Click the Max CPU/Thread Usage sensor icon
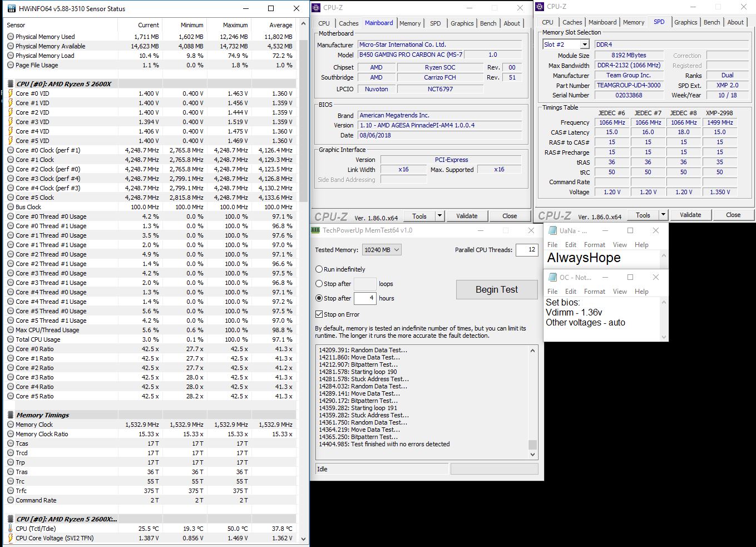The height and width of the screenshot is (547, 756). (11, 330)
